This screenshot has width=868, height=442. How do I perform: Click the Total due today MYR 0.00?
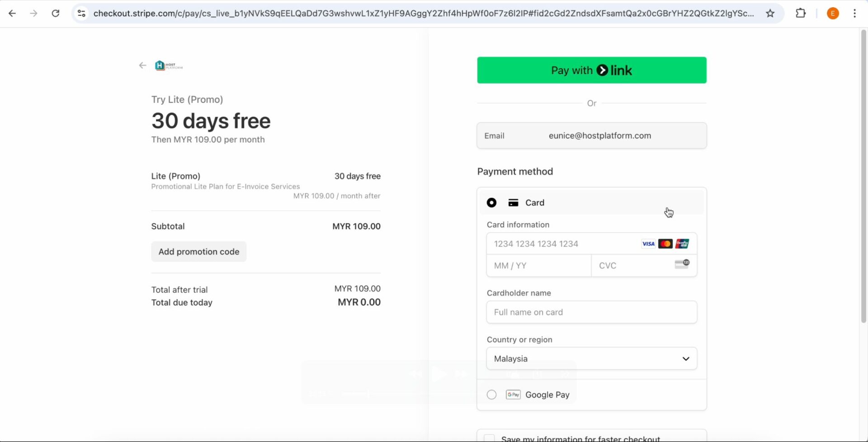pos(359,302)
